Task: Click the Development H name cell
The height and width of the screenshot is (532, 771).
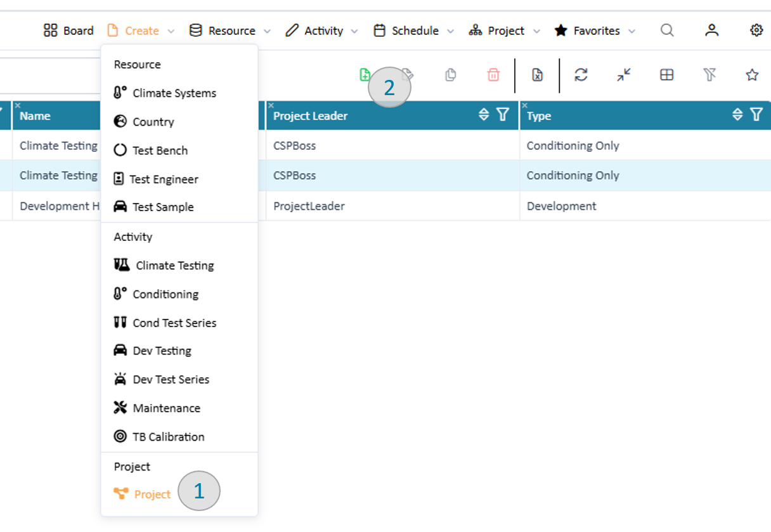Action: pos(56,206)
